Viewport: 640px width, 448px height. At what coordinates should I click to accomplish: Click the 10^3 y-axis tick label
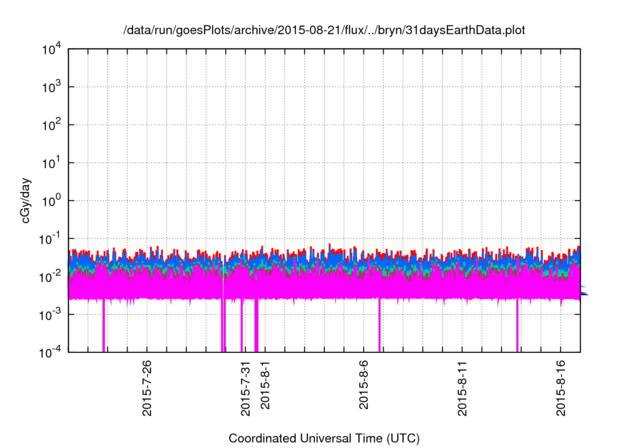click(51, 87)
